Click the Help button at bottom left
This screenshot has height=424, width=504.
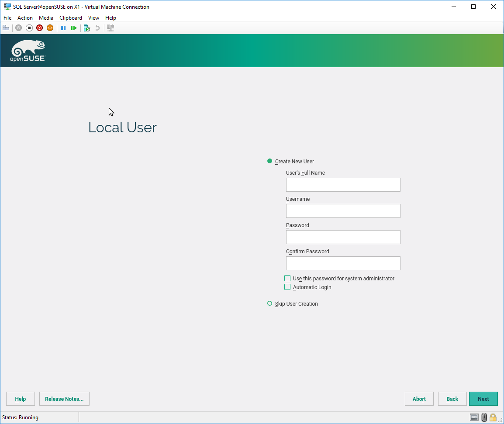click(x=21, y=399)
